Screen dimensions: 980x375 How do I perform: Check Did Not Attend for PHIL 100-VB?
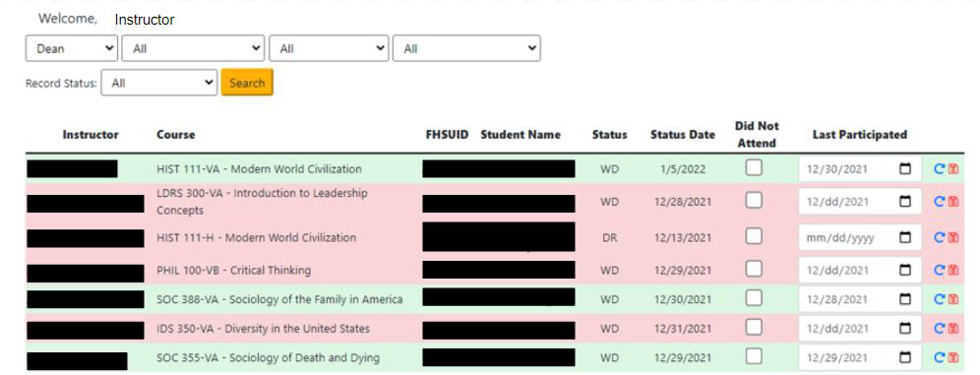click(755, 269)
